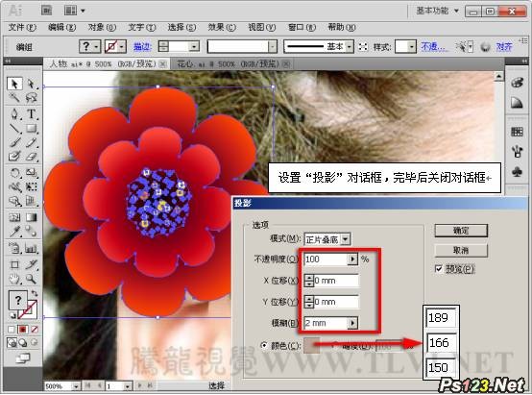
Task: Activate the Fill box with question mark
Action: tap(17, 300)
